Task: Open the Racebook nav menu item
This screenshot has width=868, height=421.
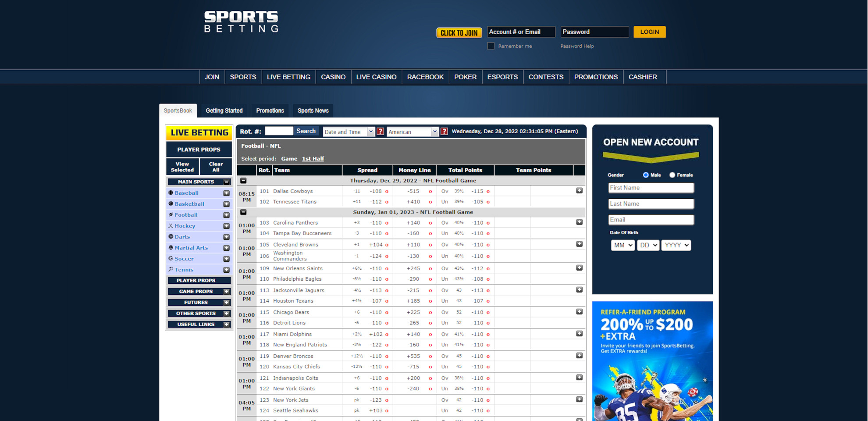Action: (425, 77)
